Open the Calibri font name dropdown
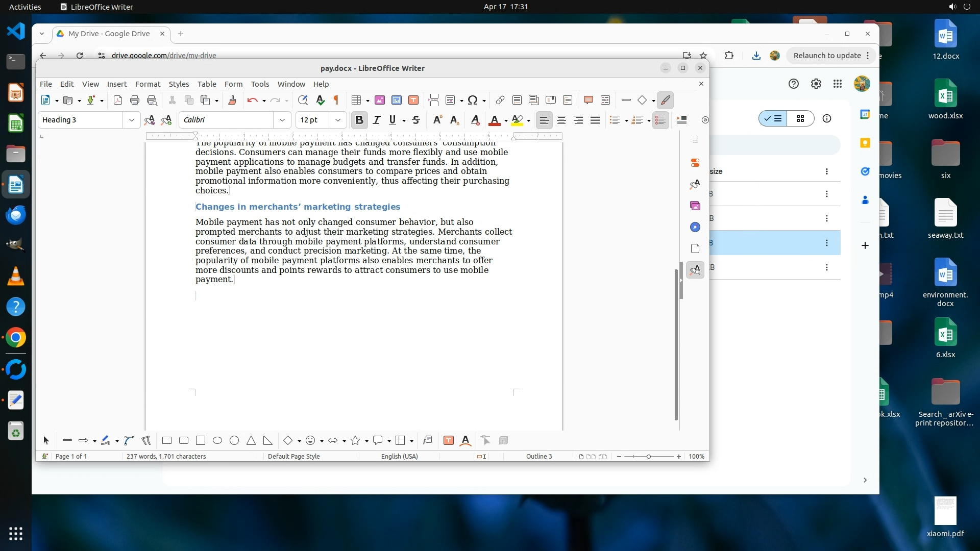980x551 pixels. (282, 120)
